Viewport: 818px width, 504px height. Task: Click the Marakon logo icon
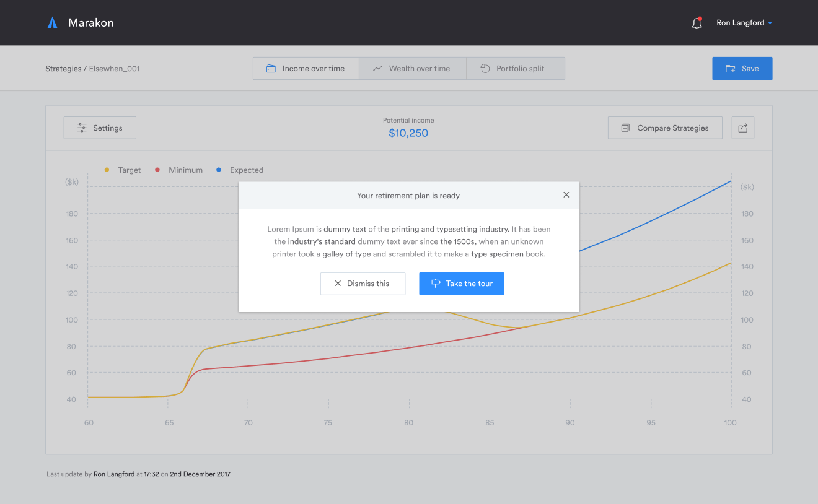(53, 23)
